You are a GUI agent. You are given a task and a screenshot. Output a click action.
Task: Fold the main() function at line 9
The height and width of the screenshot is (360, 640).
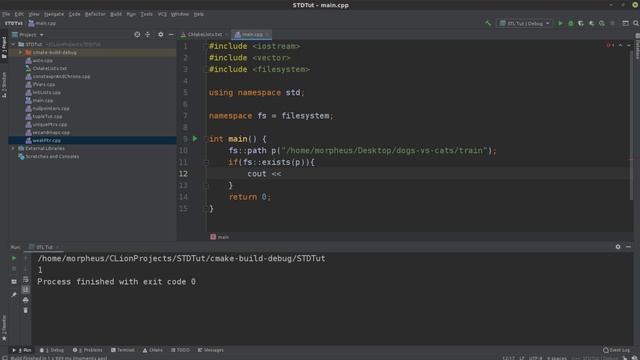[206, 139]
